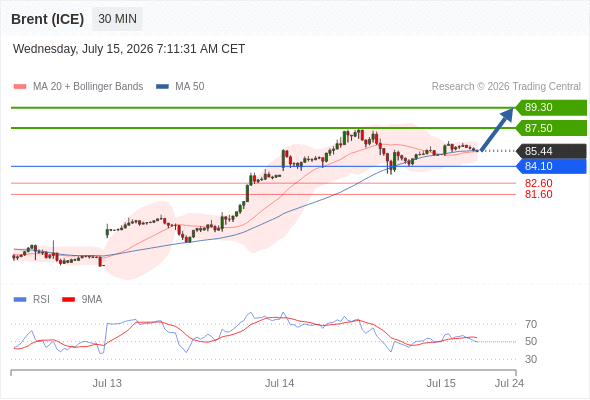Click the 9MA legend label
Image resolution: width=590 pixels, height=400 pixels.
pos(92,300)
